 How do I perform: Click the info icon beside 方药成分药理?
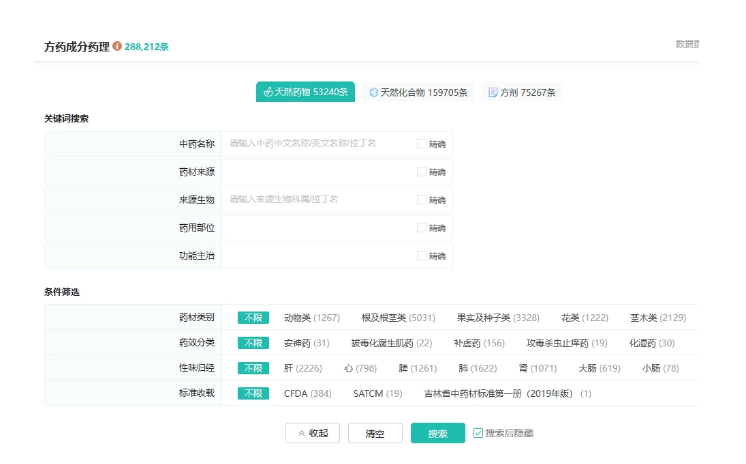(117, 46)
